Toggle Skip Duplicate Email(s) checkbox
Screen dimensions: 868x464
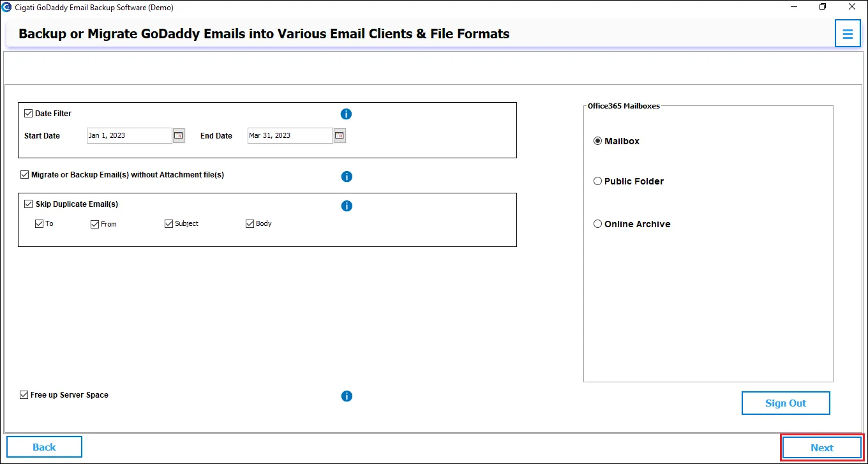28,204
